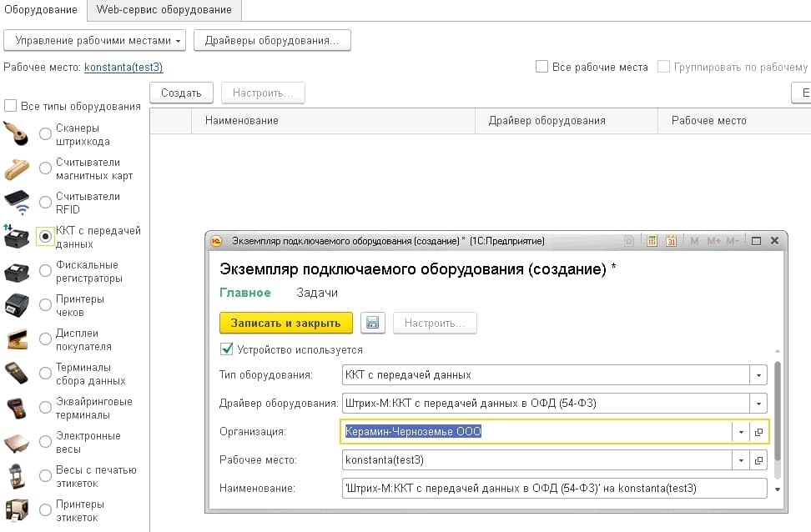Click 'Настроить...' button in dialog
The height and width of the screenshot is (532, 811).
pos(435,324)
